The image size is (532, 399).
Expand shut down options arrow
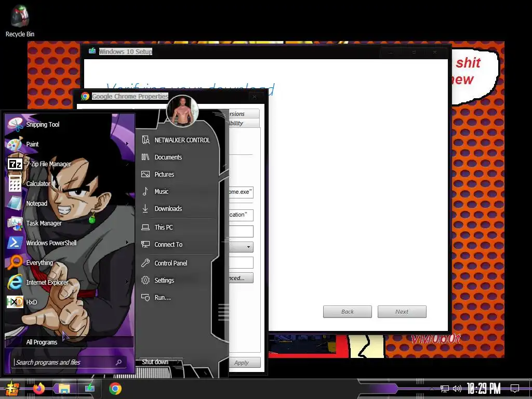tap(179, 362)
